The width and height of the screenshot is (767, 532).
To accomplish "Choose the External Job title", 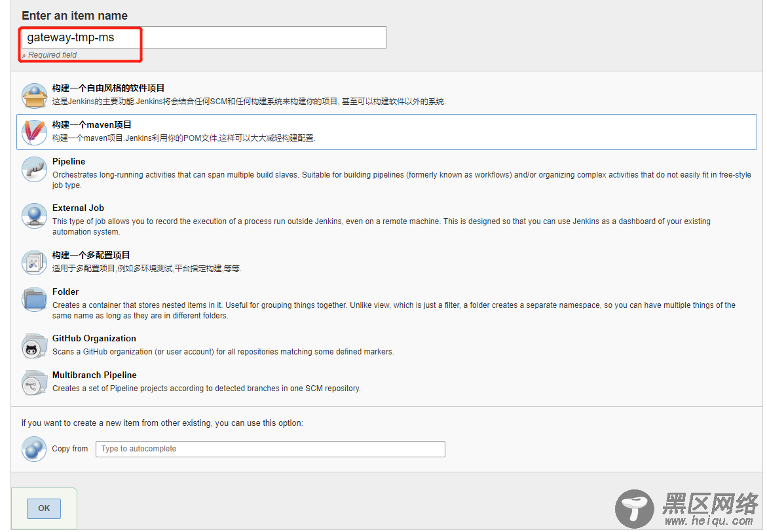I will [78, 208].
